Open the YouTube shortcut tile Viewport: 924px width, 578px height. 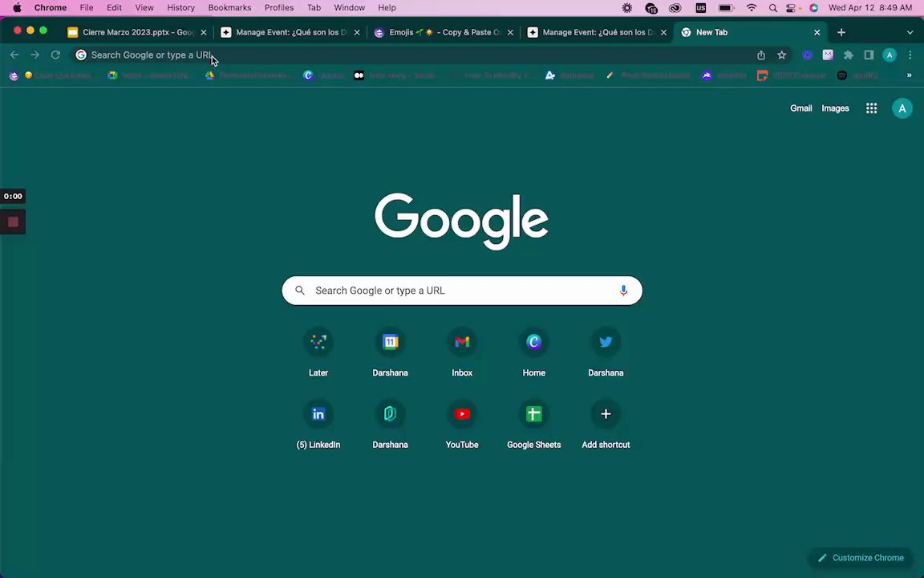pyautogui.click(x=462, y=425)
